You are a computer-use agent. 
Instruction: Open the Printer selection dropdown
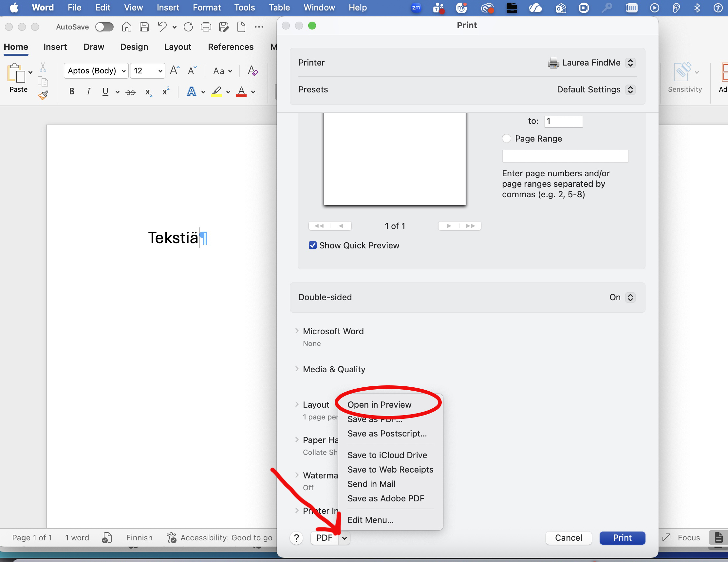591,63
